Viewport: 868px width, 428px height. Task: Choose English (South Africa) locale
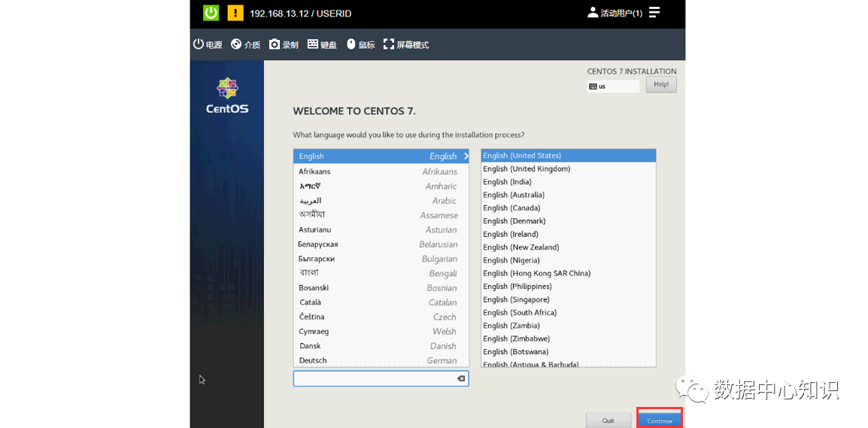569,313
